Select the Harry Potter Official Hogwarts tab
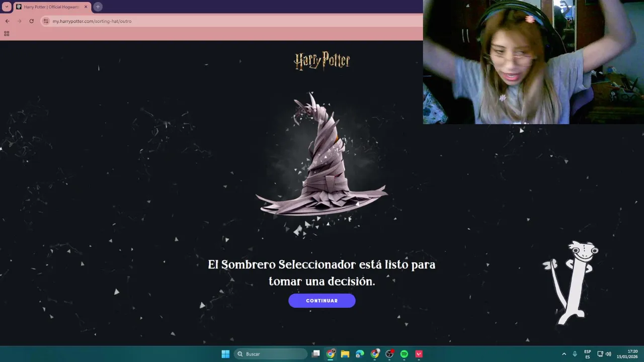The width and height of the screenshot is (644, 362). 51,7
